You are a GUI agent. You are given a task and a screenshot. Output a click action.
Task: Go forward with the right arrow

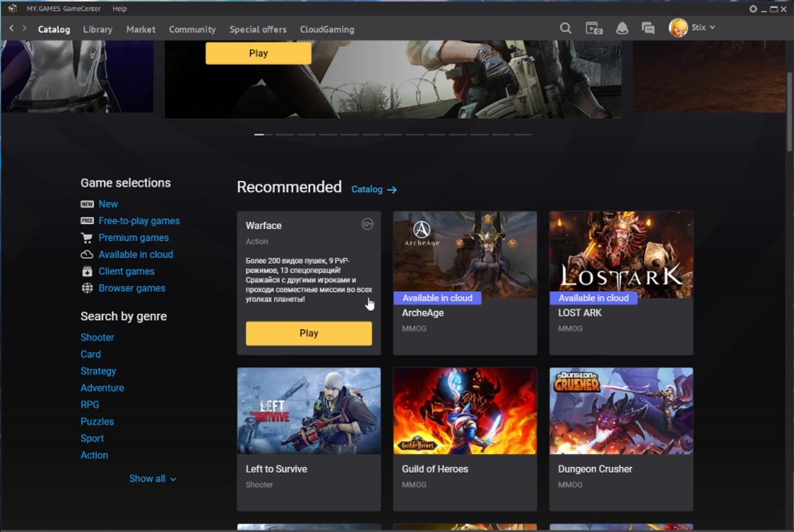pos(24,28)
